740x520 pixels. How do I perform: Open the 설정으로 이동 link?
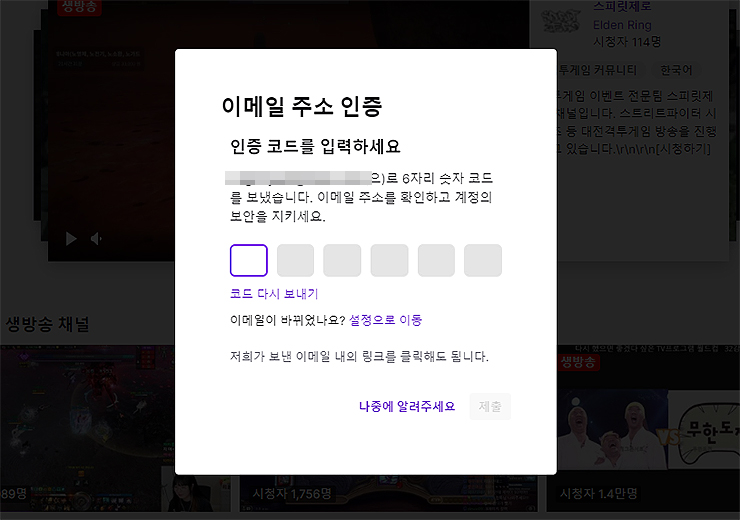385,320
